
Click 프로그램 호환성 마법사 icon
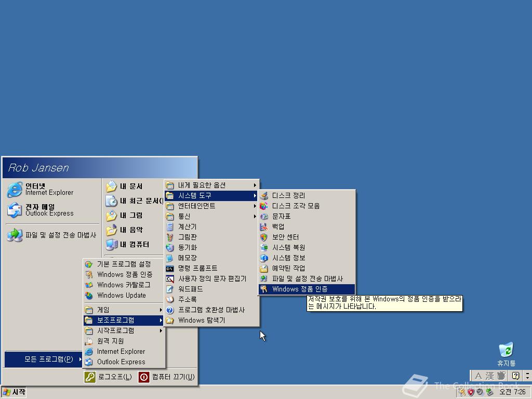[x=170, y=310]
